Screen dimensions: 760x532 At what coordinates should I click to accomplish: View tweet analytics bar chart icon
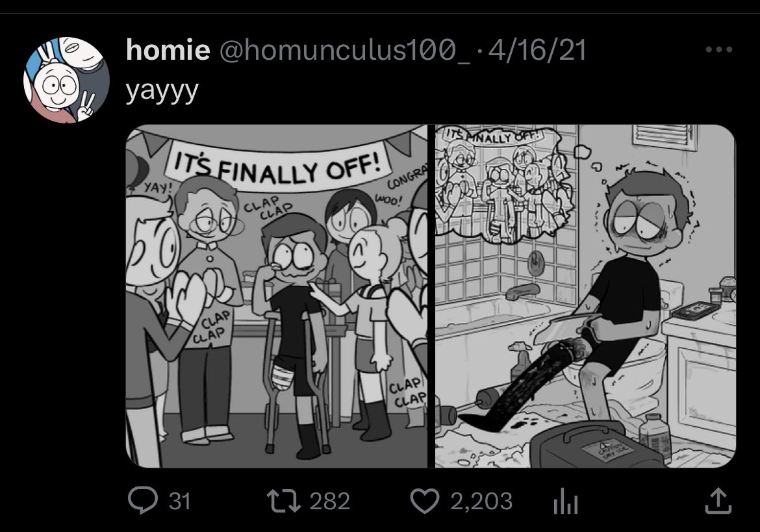coord(566,501)
